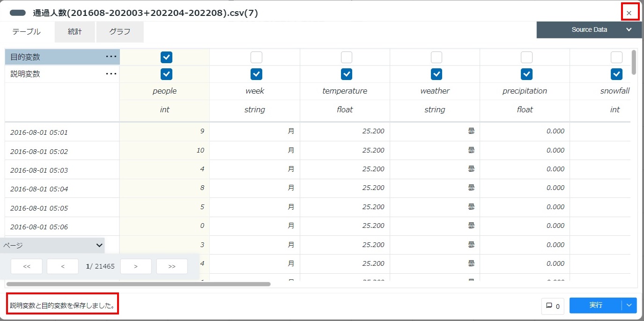Open the 目的変数 three-dot options menu
Screen dimensions: 644x321
pyautogui.click(x=111, y=57)
